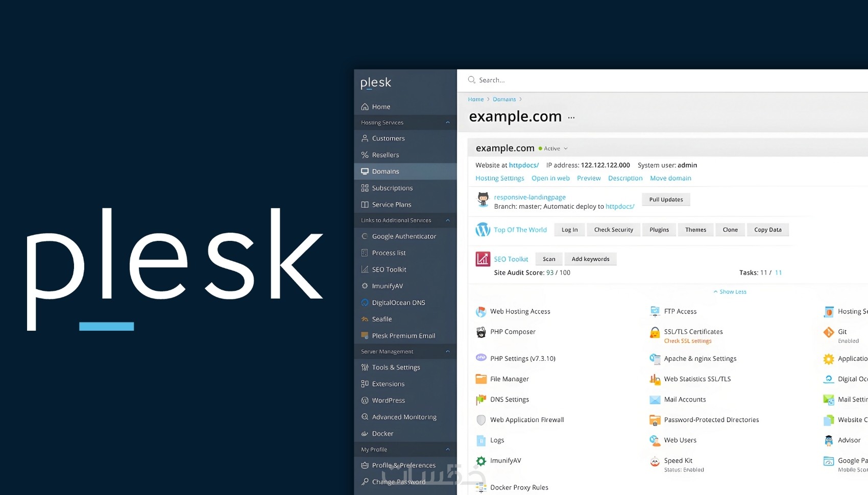868x495 pixels.
Task: Click the Google Authenticator icon
Action: [x=365, y=236]
